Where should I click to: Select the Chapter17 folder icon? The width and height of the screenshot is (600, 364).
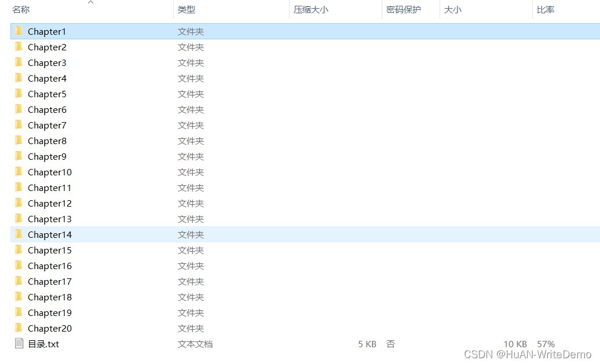tap(19, 281)
